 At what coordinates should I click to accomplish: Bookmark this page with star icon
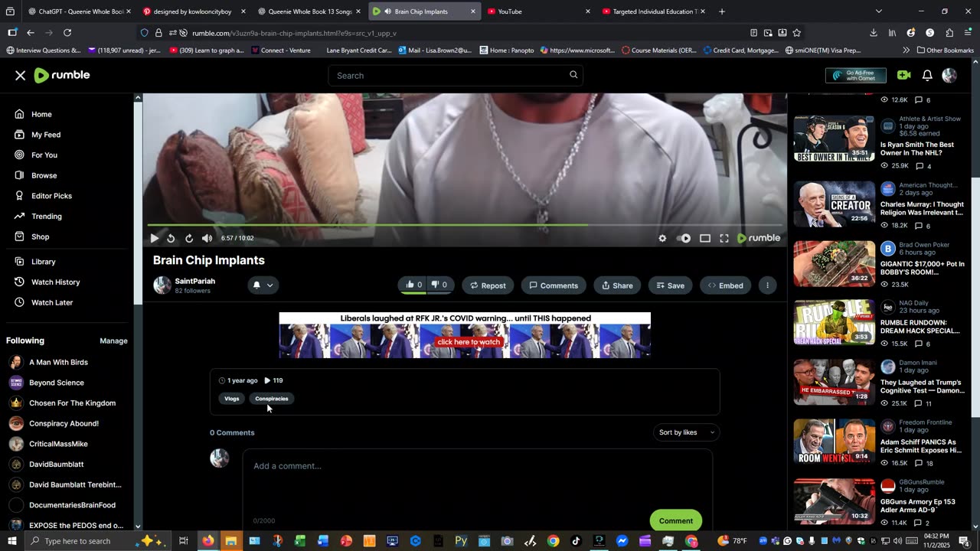coord(797,33)
